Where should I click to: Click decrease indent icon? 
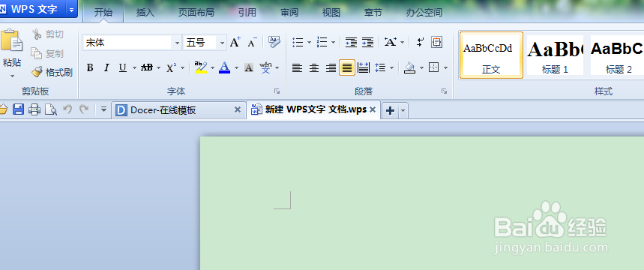coord(351,42)
